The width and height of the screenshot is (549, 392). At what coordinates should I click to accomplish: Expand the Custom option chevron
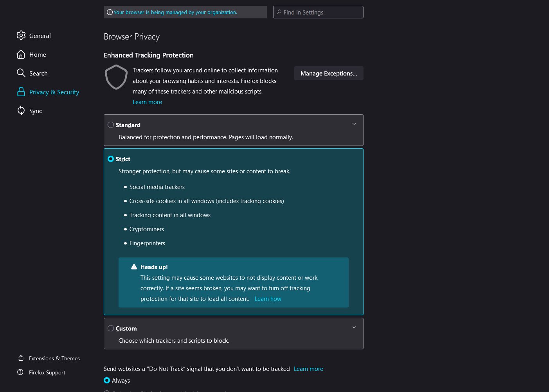click(x=354, y=327)
